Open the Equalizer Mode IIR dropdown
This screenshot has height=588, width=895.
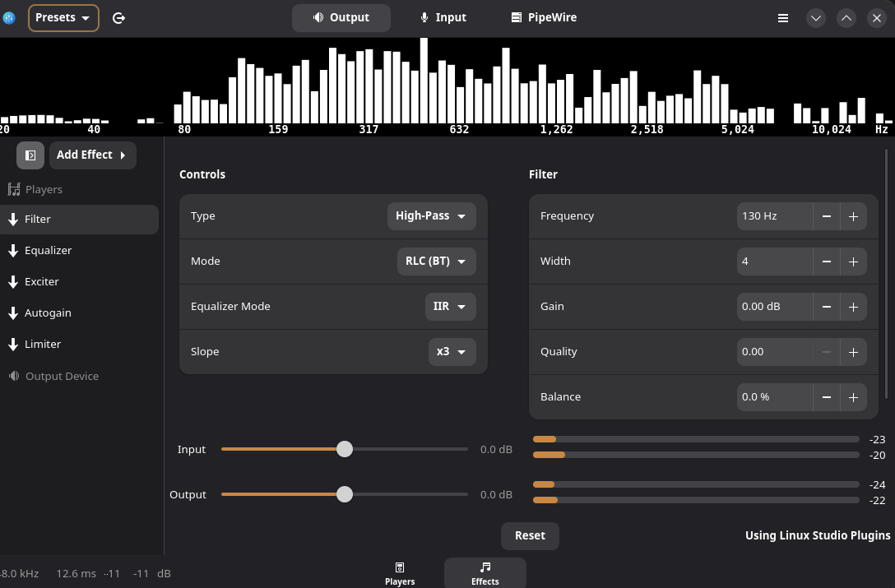click(450, 307)
